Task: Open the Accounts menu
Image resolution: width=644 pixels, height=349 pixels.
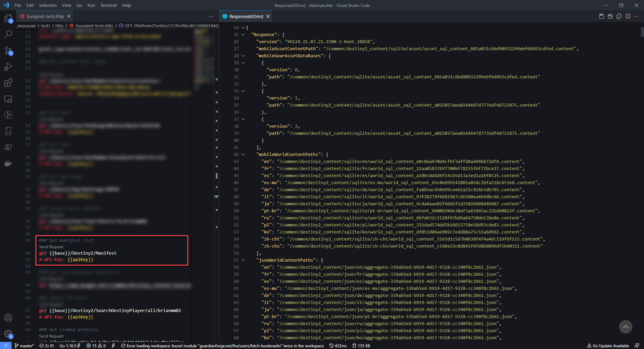Action: coord(8,318)
